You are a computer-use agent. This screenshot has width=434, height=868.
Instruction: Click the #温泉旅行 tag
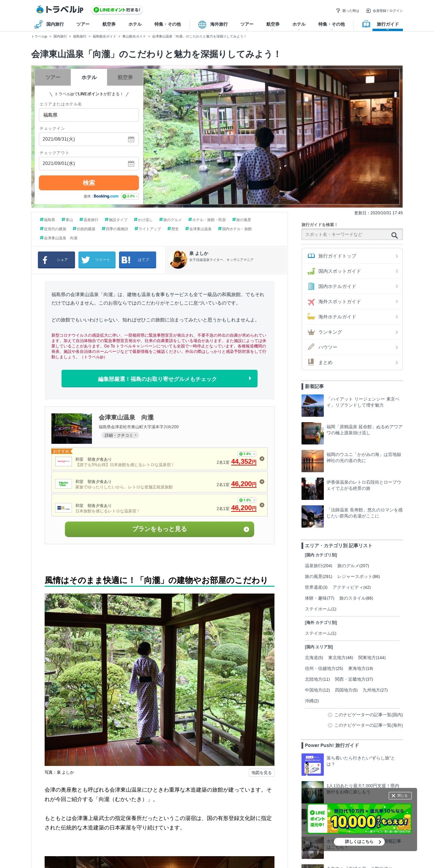click(89, 220)
